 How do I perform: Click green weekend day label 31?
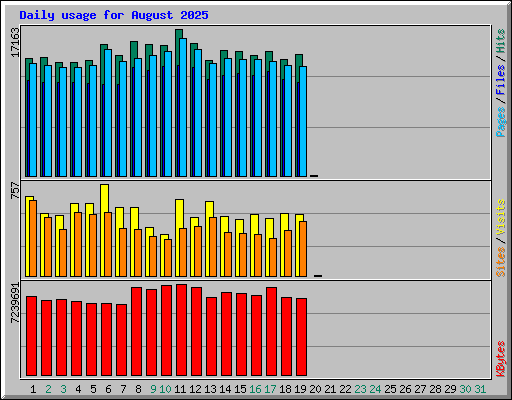point(480,389)
